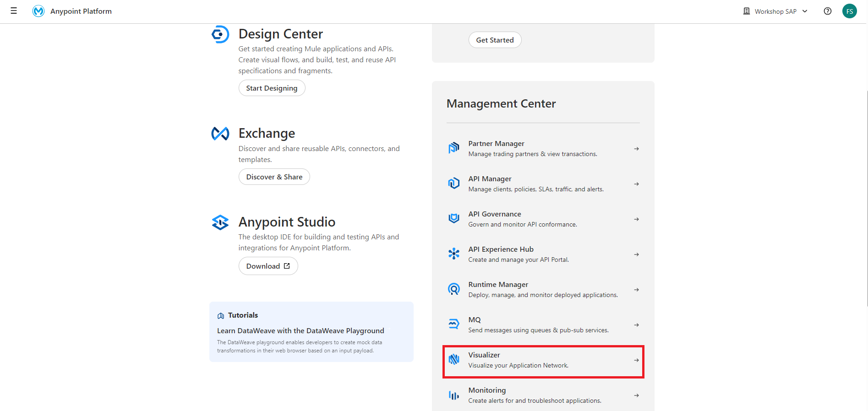868x411 pixels.
Task: Open API Manager title link
Action: point(490,179)
